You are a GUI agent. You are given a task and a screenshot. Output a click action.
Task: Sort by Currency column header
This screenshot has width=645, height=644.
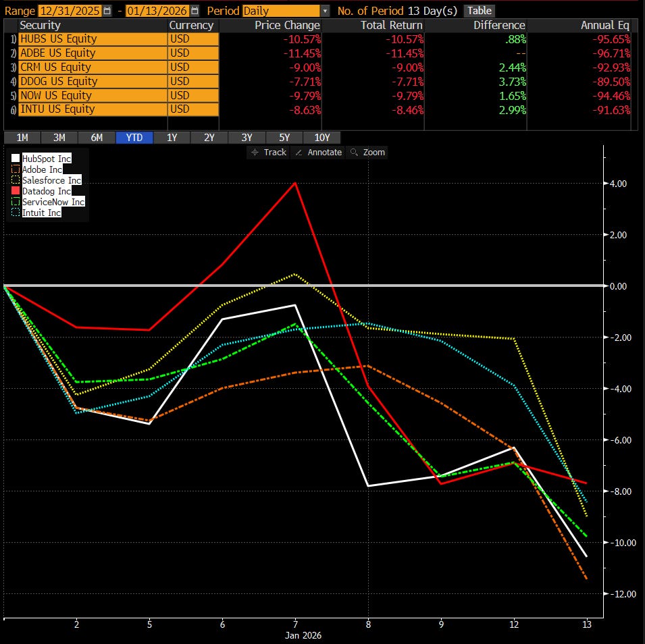pos(191,26)
